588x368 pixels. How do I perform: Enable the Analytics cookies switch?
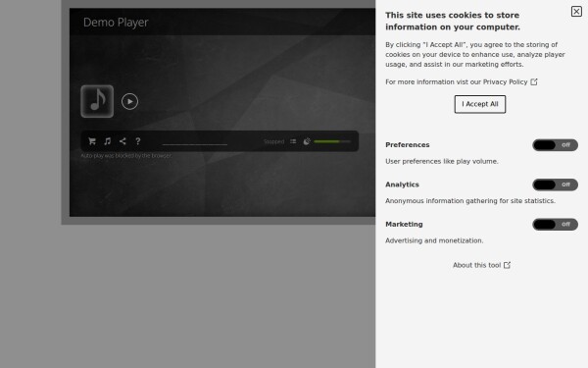click(555, 184)
